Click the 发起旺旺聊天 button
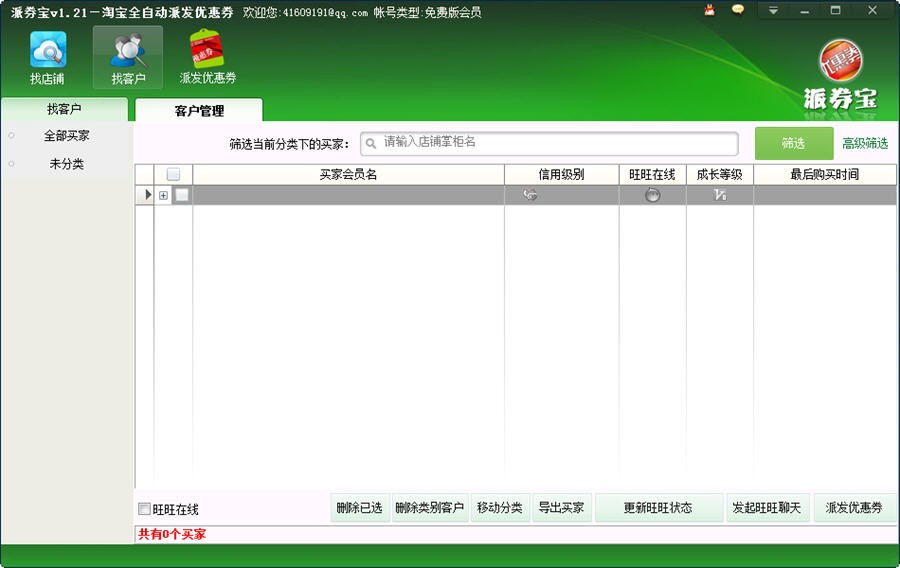The width and height of the screenshot is (900, 568). 767,508
